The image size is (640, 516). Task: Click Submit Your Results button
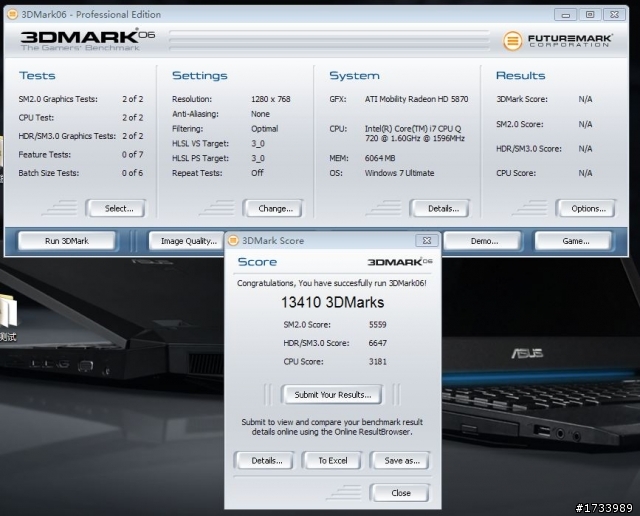click(x=332, y=395)
